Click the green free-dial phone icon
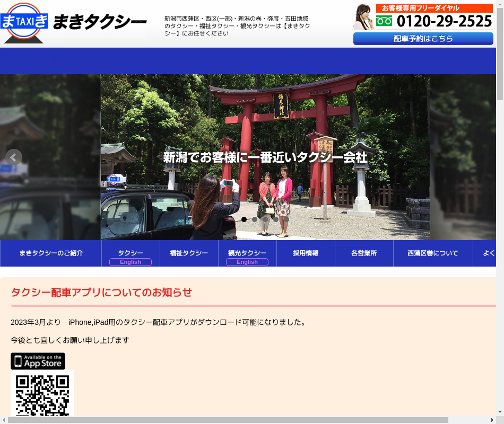This screenshot has height=424, width=504. (384, 21)
